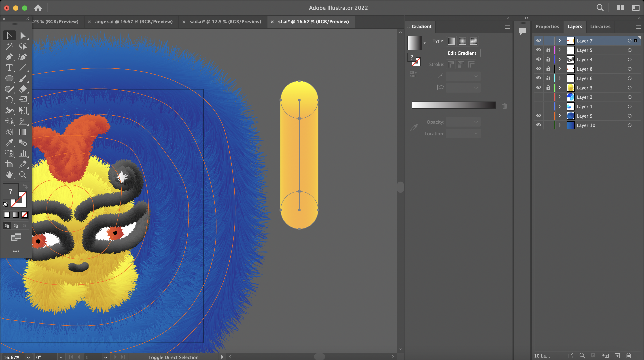
Task: Toggle lock on Layer 4
Action: (548, 59)
